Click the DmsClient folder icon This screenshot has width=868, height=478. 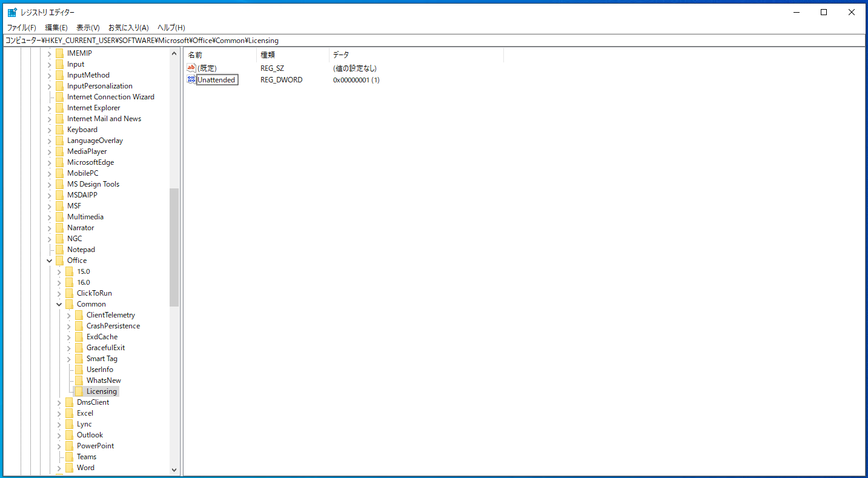(70, 402)
